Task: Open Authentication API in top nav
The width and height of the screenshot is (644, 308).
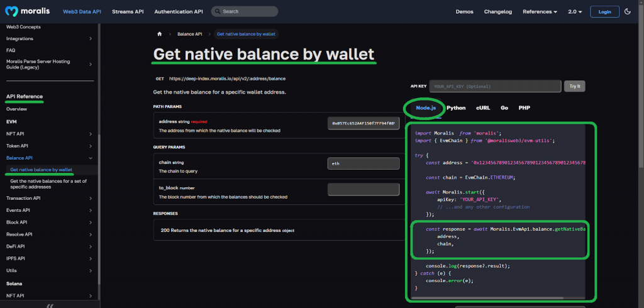Action: pos(179,11)
